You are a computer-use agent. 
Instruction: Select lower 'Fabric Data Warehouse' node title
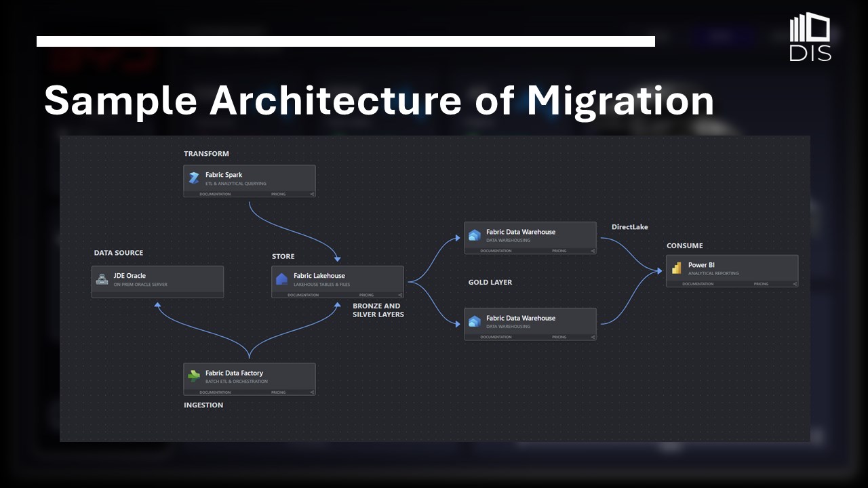(521, 318)
